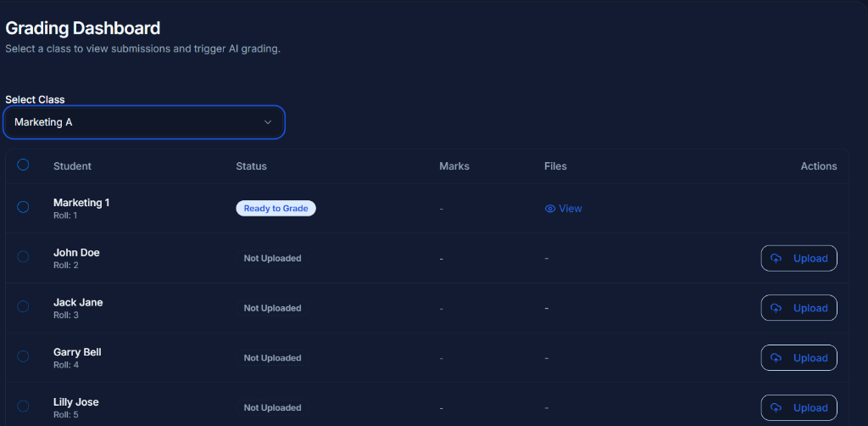Open the View link for Marketing 1 files

click(570, 209)
